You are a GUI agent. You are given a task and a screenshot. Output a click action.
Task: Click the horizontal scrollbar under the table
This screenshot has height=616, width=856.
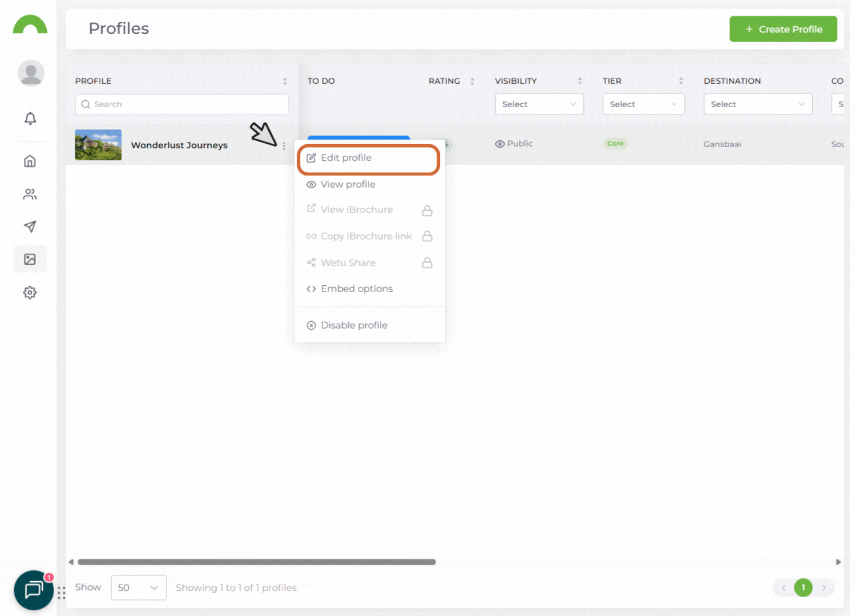(x=257, y=562)
